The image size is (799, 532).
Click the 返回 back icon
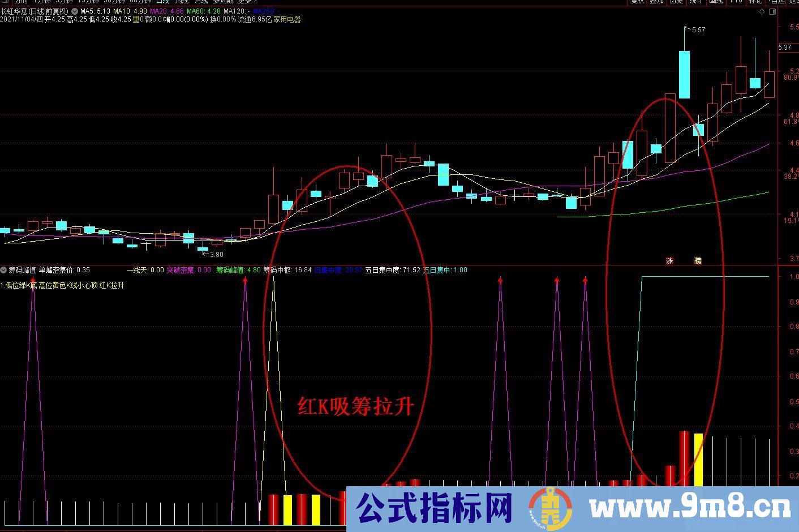pyautogui.click(x=794, y=3)
